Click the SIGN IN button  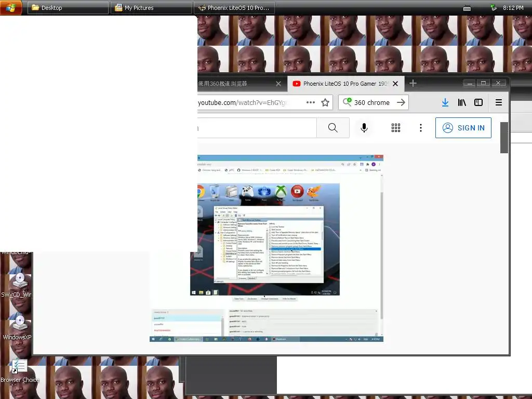(x=463, y=128)
